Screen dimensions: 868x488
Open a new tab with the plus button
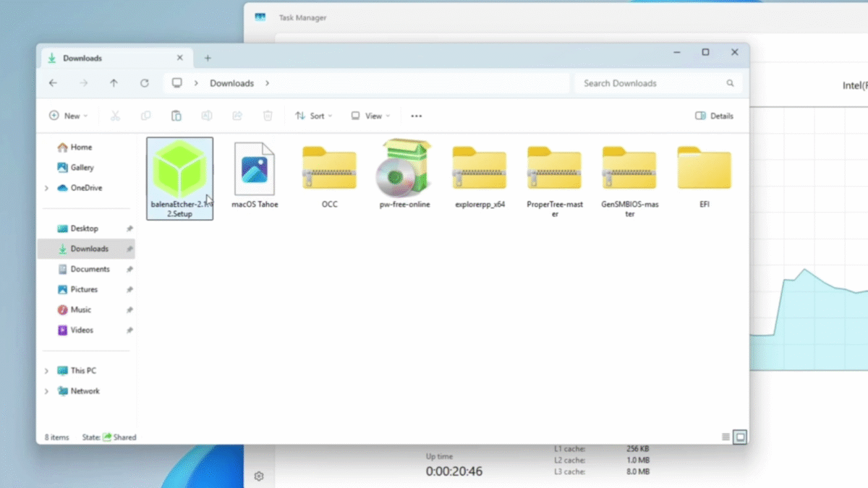[208, 57]
